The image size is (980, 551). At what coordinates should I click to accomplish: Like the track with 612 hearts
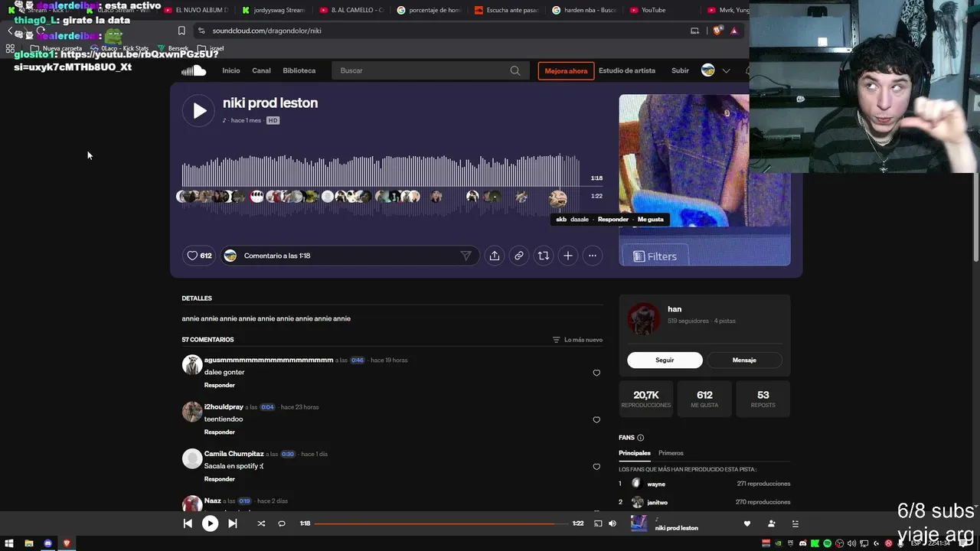coord(200,256)
